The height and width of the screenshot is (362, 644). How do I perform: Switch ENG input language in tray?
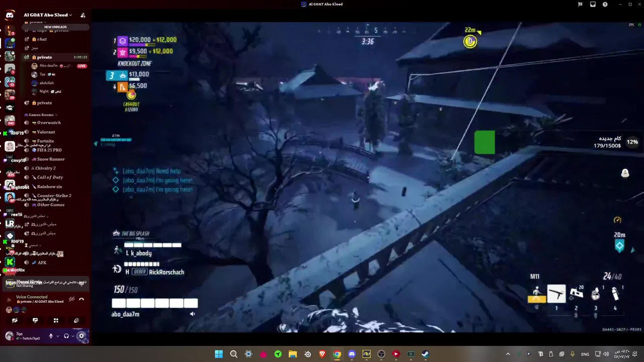[585, 354]
